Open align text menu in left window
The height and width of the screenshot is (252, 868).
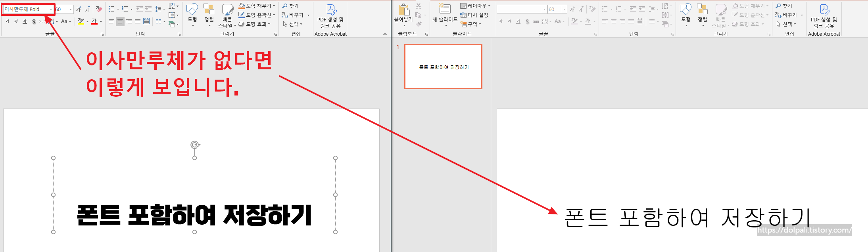click(x=174, y=15)
